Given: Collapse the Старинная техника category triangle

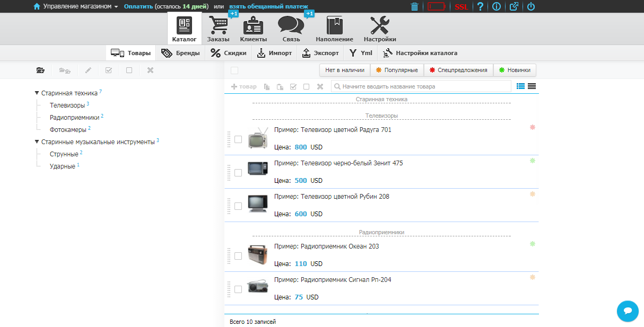Looking at the screenshot, I should [37, 93].
